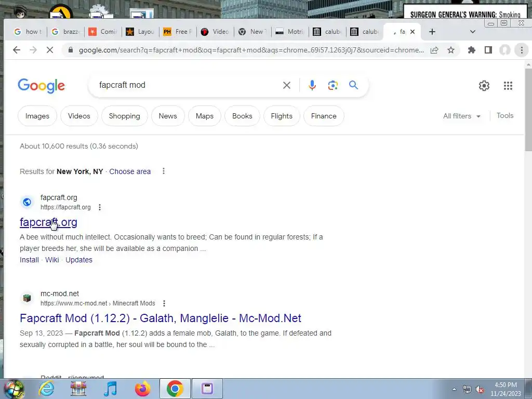Open options menu for mc-mod.net result
Image resolution: width=532 pixels, height=399 pixels.
(164, 303)
